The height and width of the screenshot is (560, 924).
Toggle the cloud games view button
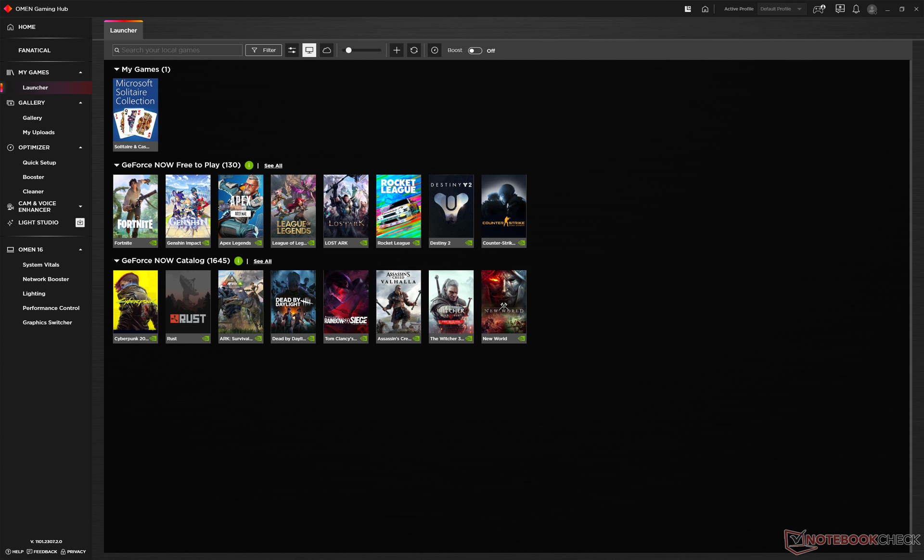327,50
